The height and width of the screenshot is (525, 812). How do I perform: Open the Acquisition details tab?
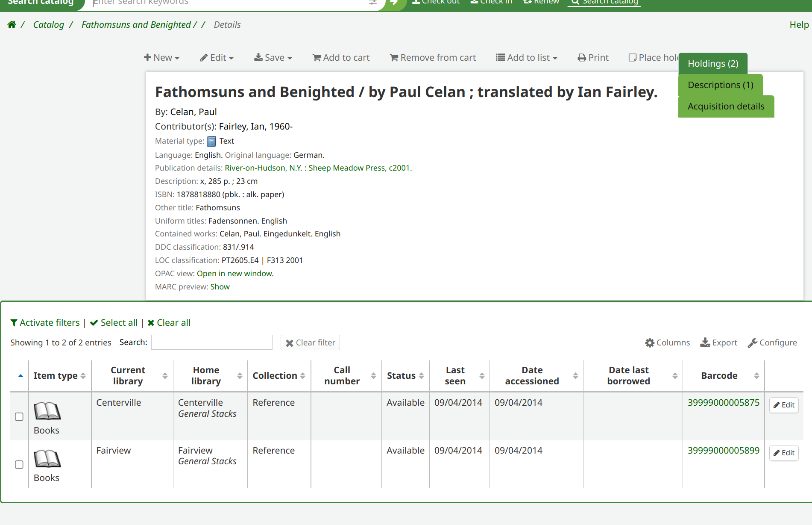pos(726,106)
